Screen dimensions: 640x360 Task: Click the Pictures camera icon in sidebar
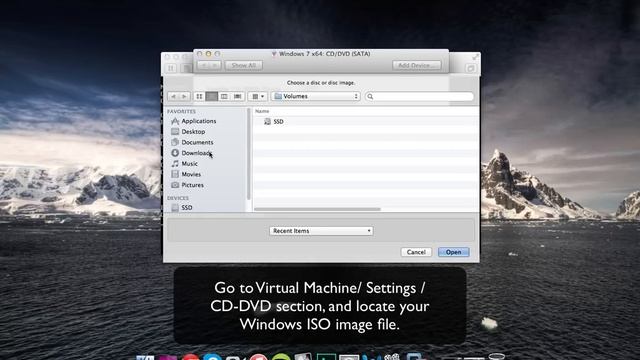(x=175, y=185)
